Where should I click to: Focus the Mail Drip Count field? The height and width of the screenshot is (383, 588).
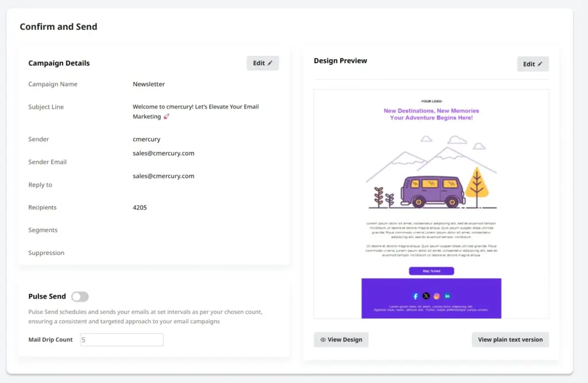tap(122, 339)
